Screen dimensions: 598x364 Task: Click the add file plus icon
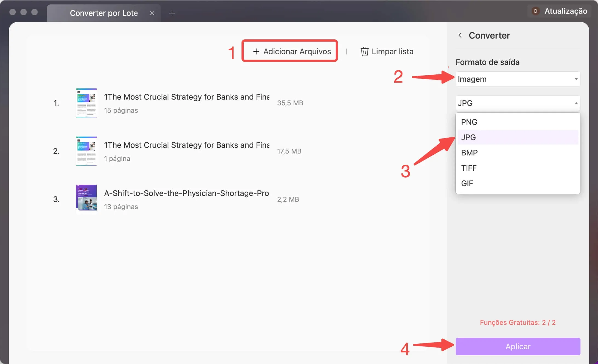pos(255,51)
